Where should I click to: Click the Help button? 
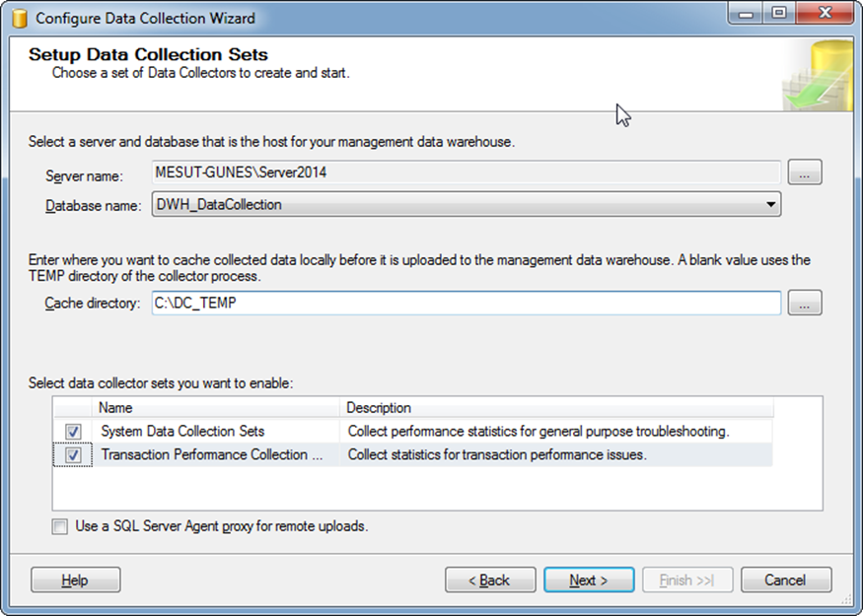pyautogui.click(x=75, y=580)
